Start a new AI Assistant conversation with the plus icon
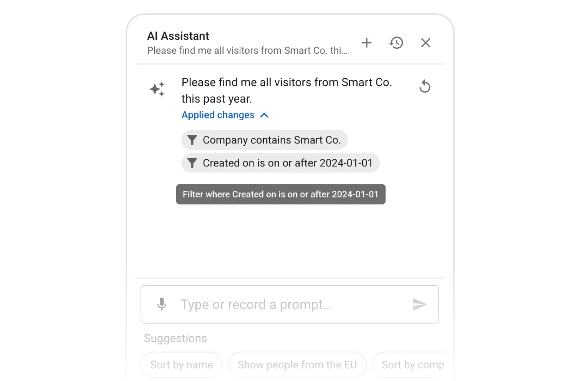The image size is (588, 381). (366, 43)
